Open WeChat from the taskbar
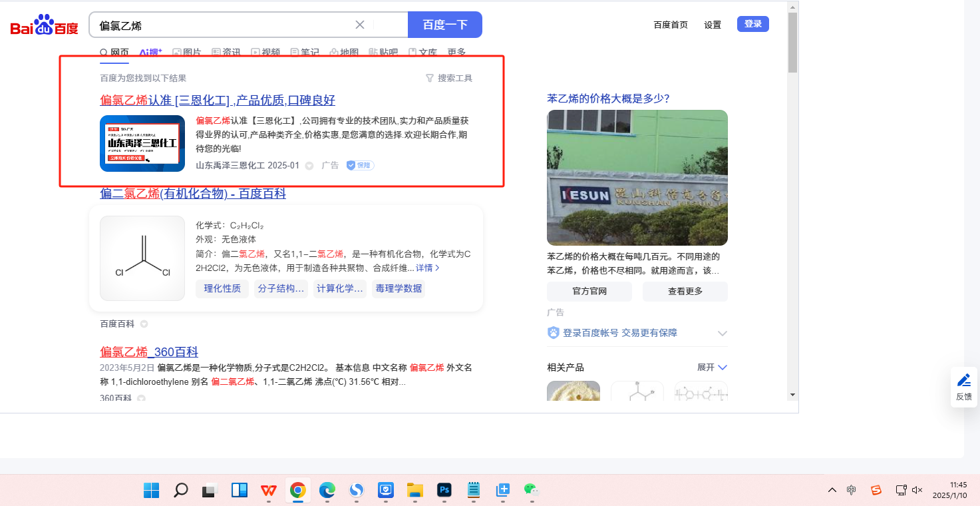 click(x=530, y=491)
